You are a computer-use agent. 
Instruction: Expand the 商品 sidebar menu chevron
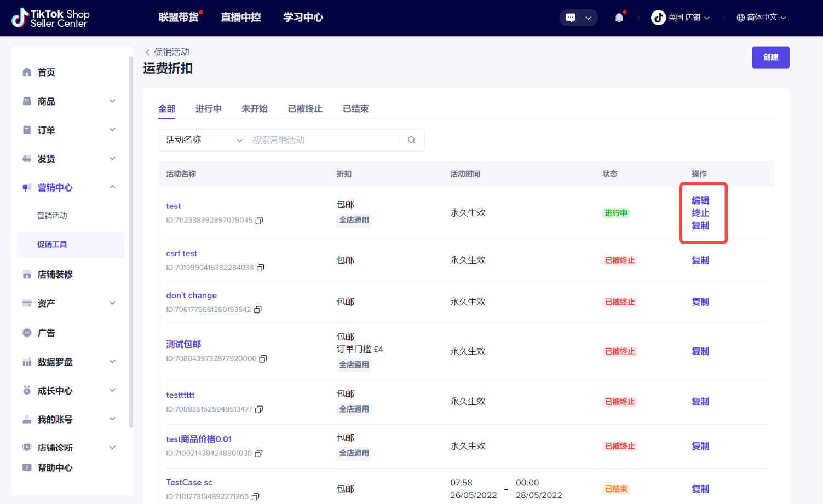(112, 101)
